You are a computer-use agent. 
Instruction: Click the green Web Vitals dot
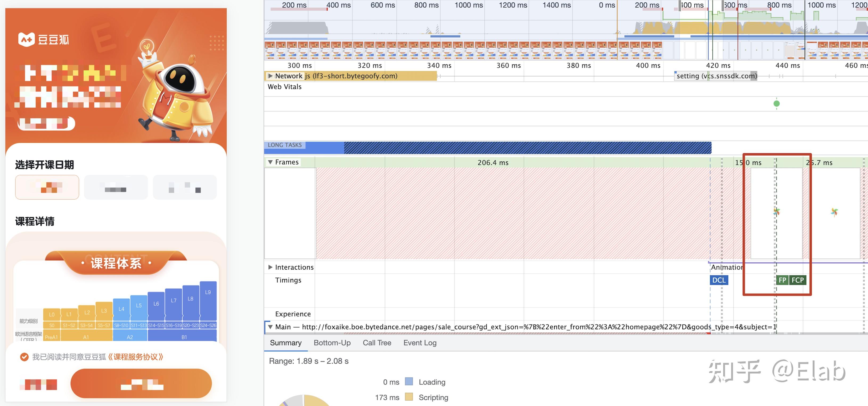(776, 104)
